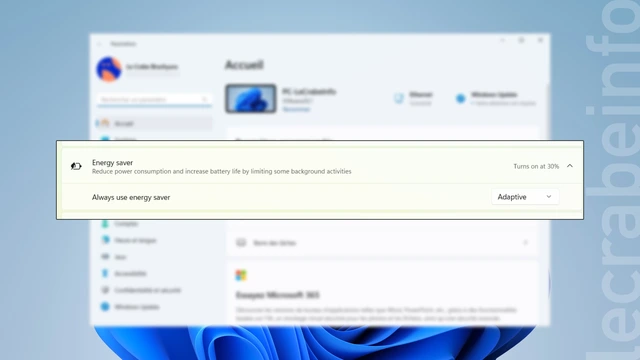Image resolution: width=640 pixels, height=360 pixels.
Task: Click the Renommer link under PC name
Action: click(x=296, y=109)
